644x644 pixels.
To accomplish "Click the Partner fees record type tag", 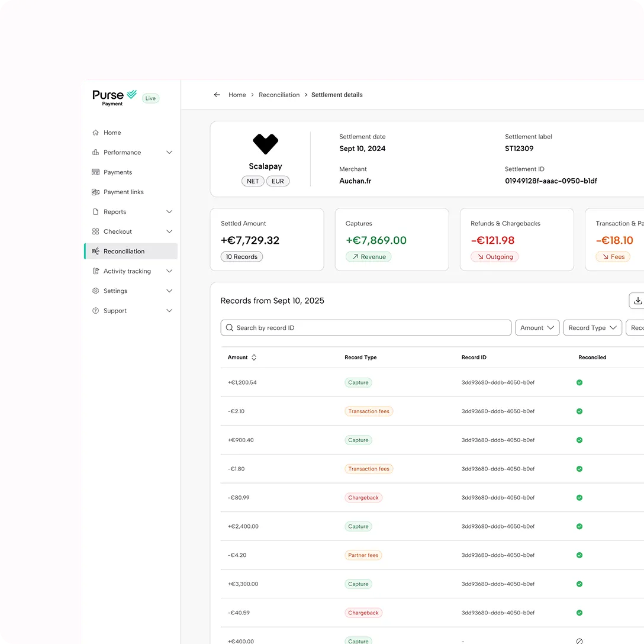I will click(363, 555).
